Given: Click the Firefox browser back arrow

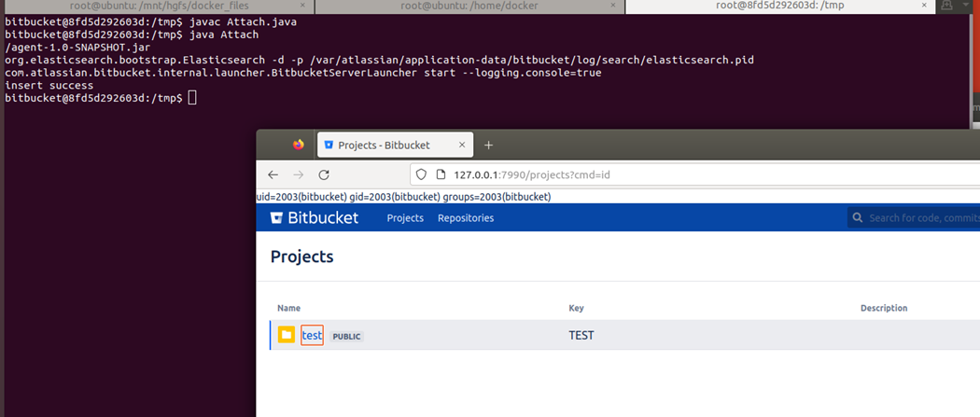Looking at the screenshot, I should [273, 174].
